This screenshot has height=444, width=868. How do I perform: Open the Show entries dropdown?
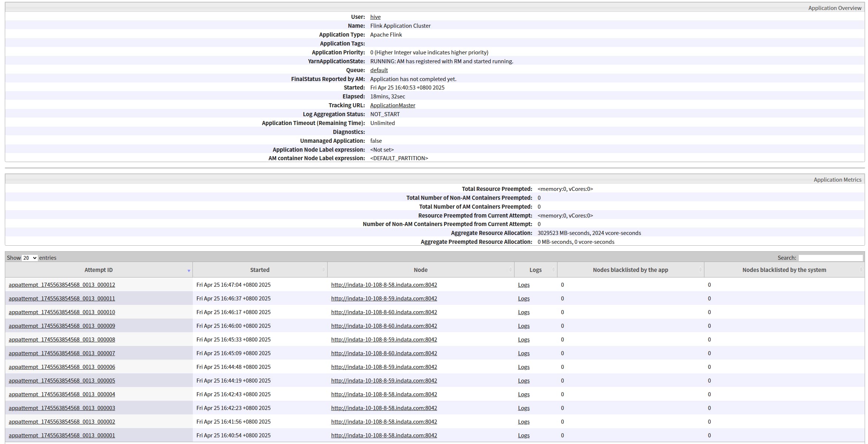[30, 258]
